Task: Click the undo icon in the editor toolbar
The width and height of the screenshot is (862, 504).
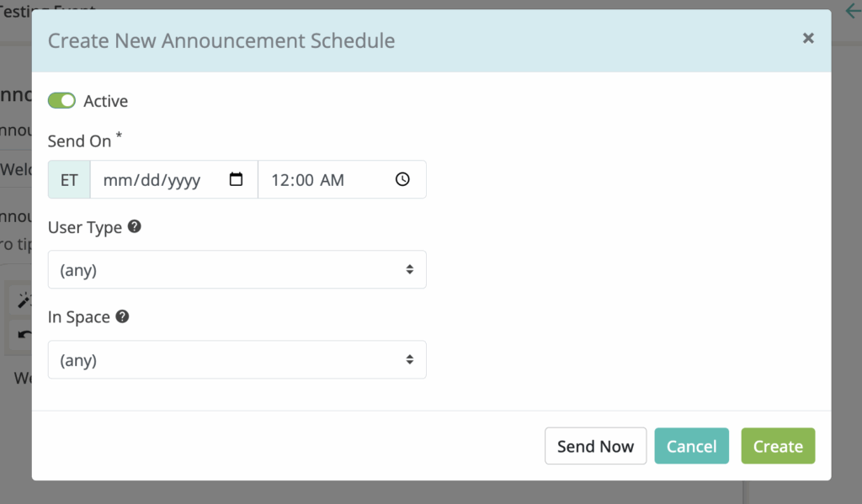Action: 24,335
